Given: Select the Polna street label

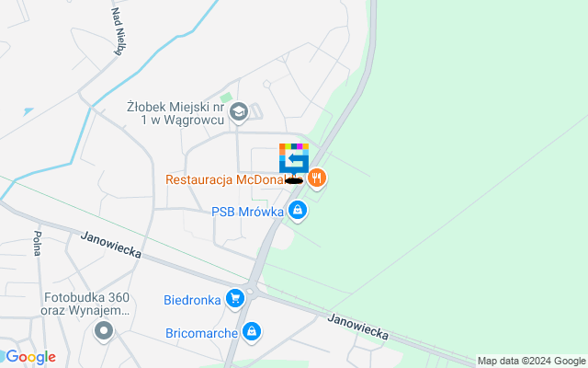Looking at the screenshot, I should (37, 243).
